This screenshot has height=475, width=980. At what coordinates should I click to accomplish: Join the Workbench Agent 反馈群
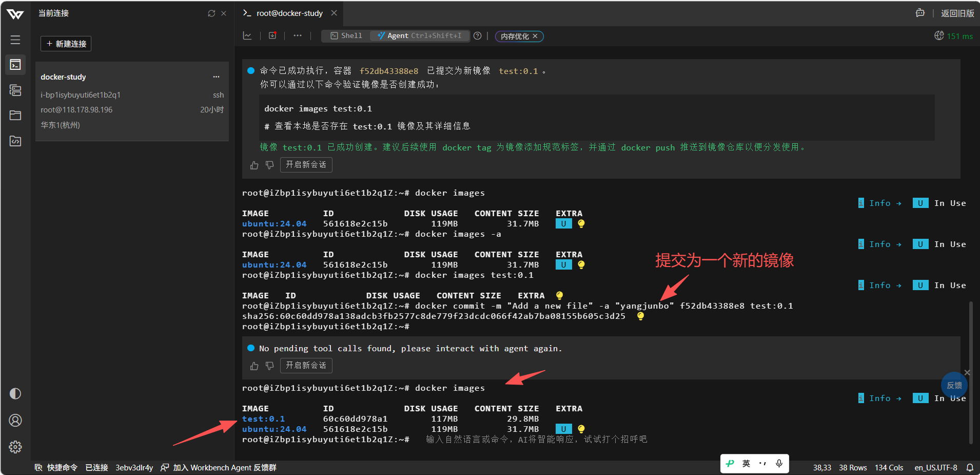point(219,467)
